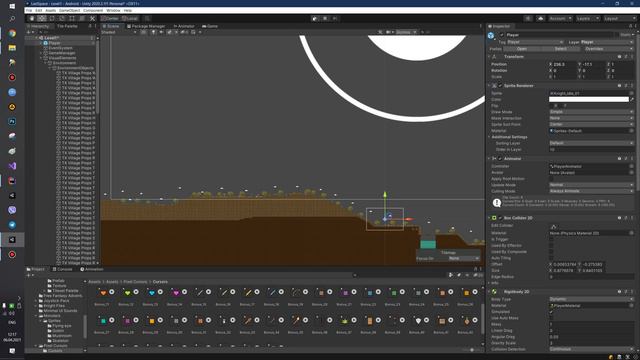This screenshot has width=640, height=360.
Task: Select the Move tool
Action: pos(42,18)
